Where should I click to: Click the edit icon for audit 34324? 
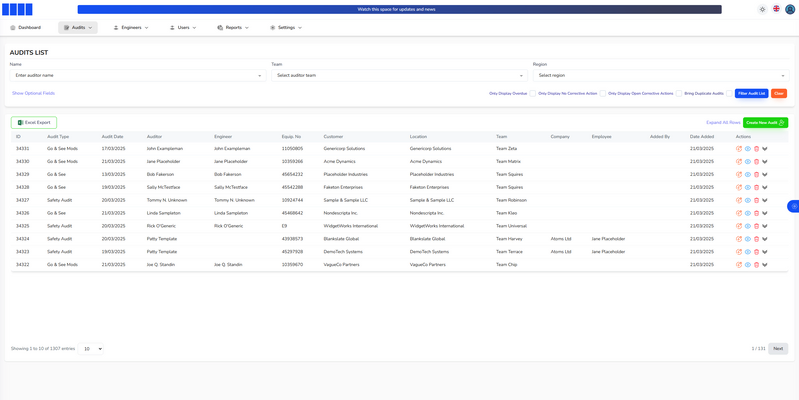pos(739,239)
